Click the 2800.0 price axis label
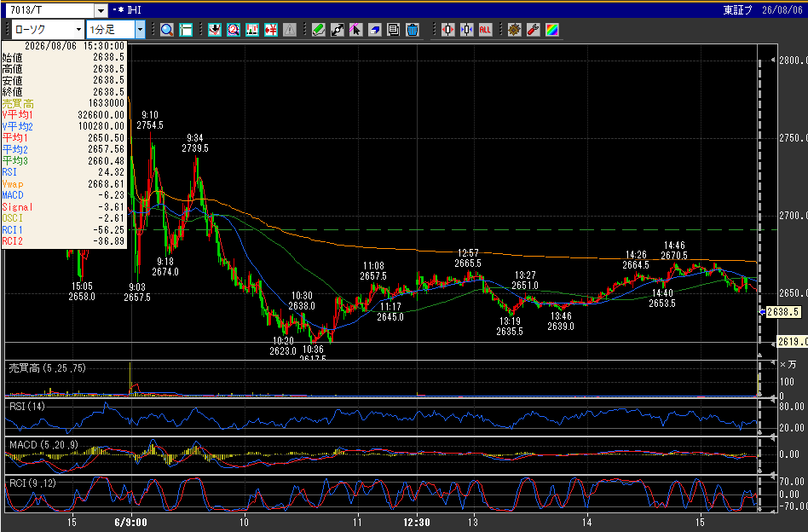808x532 pixels. coord(794,61)
